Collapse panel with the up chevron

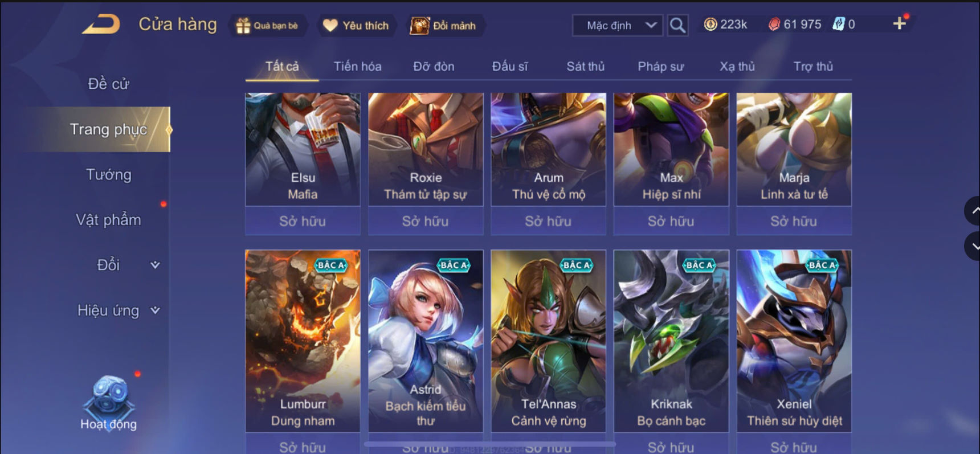pos(973,210)
